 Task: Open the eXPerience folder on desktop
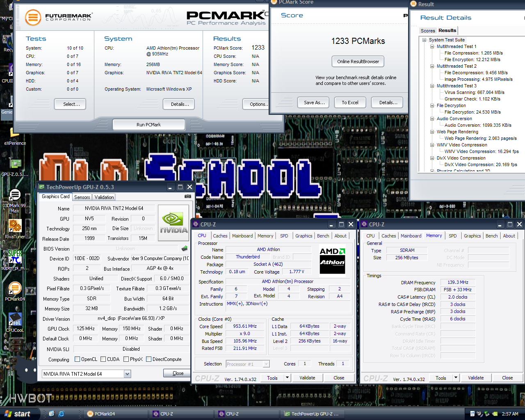(15, 136)
